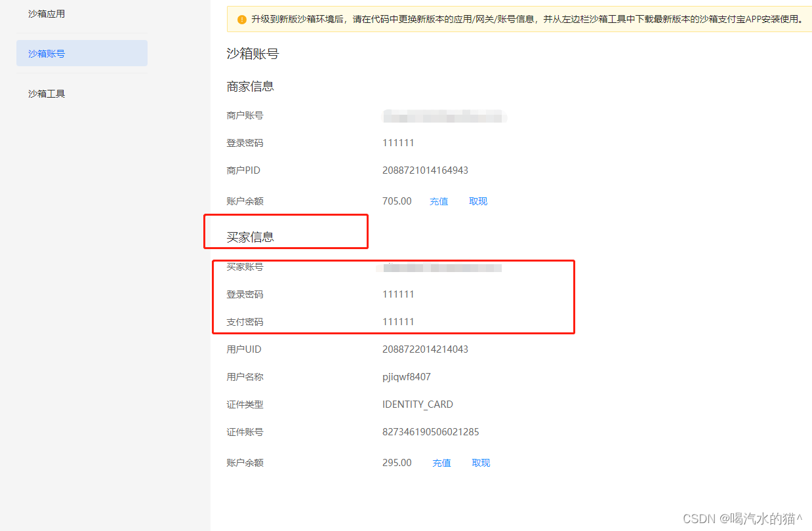Click the 沙箱账号 page title heading
Screen dimensions: 812x531
(253, 53)
